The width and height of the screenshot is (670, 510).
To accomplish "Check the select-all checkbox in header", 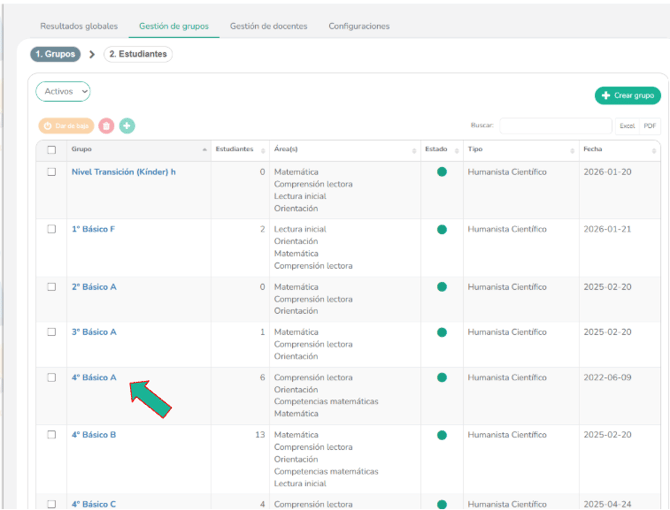I will [52, 149].
